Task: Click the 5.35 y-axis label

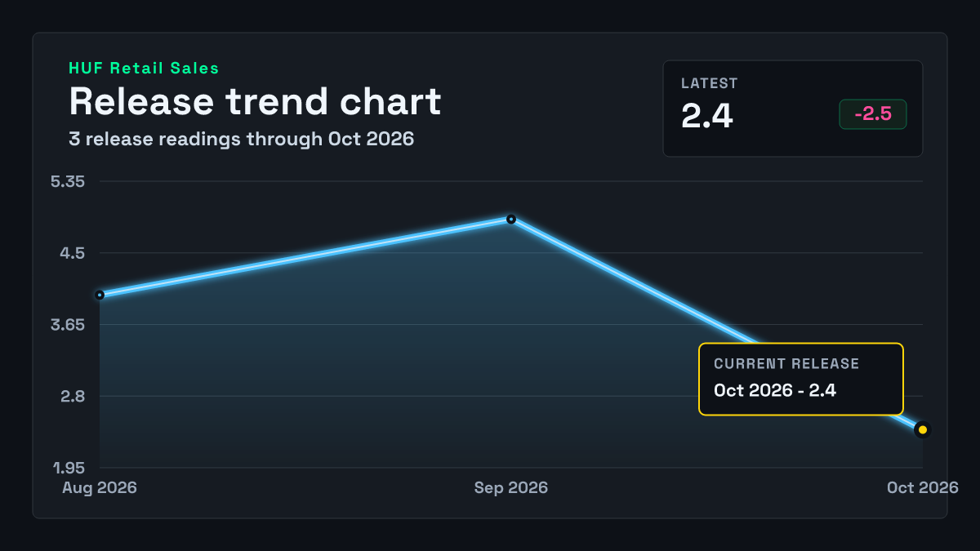Action: 68,181
